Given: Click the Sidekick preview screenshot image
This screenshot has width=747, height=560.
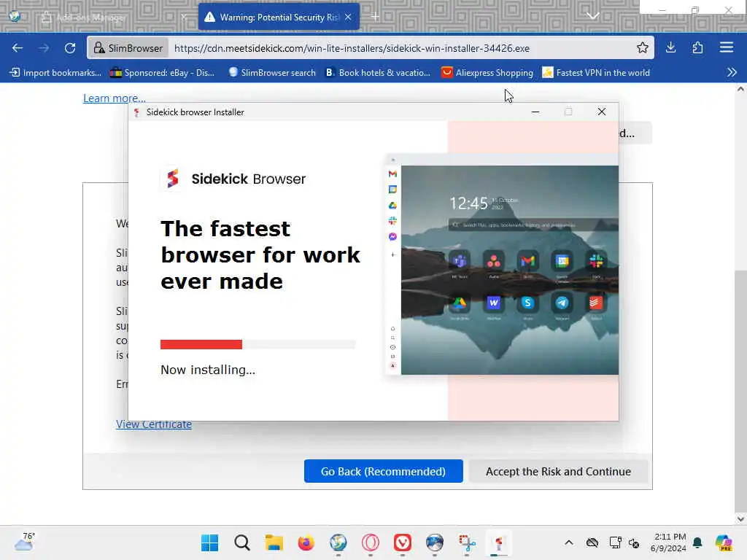Looking at the screenshot, I should (x=503, y=265).
